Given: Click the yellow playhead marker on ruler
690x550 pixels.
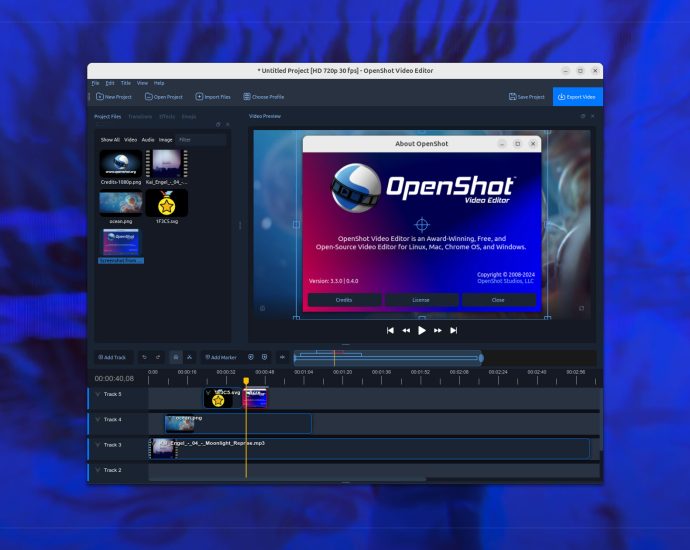Looking at the screenshot, I should 246,381.
